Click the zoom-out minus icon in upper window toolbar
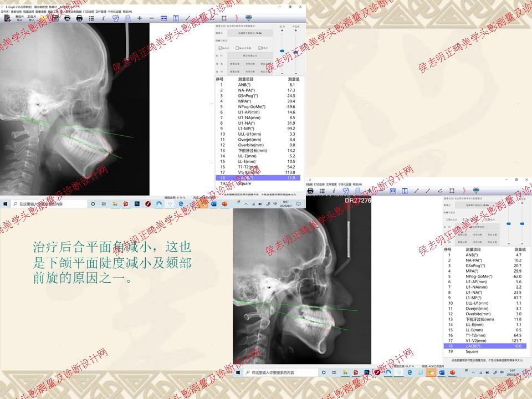Screen dimensions: 532x399 152,18
